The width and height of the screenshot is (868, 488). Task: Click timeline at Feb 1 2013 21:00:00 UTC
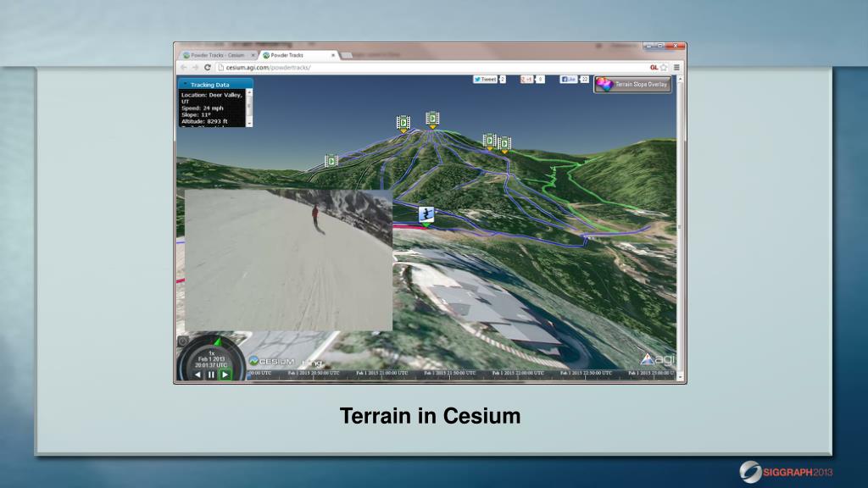[382, 374]
